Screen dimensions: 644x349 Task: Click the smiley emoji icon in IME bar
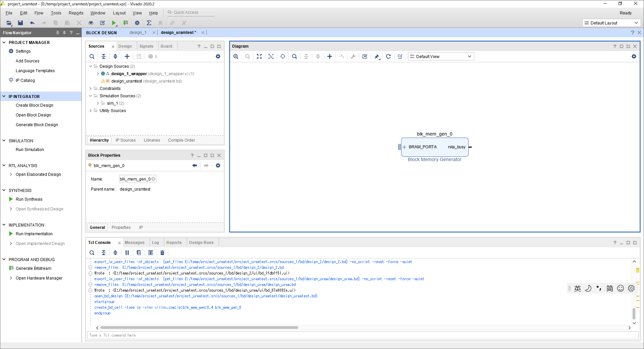point(621,288)
